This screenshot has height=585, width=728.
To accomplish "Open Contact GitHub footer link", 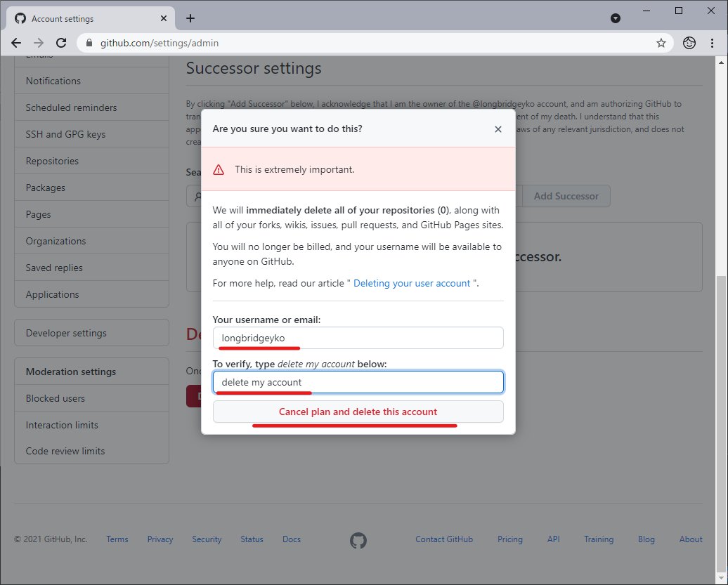I will tap(444, 539).
